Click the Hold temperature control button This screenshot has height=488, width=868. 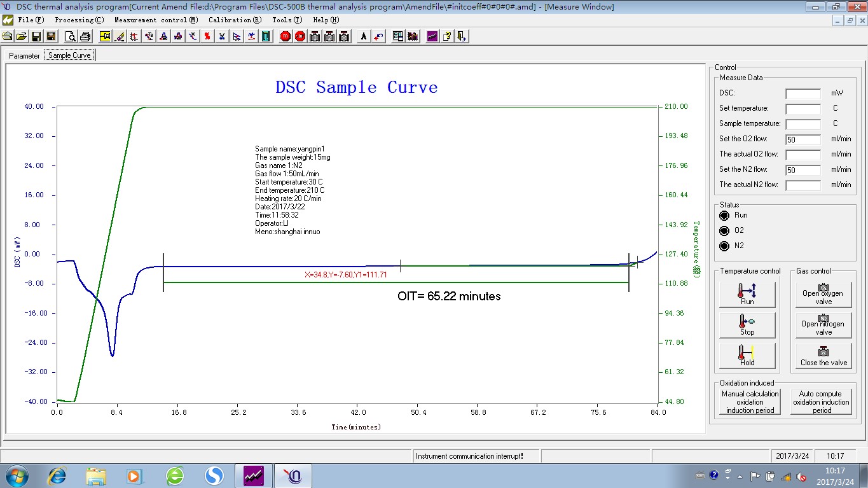click(747, 356)
